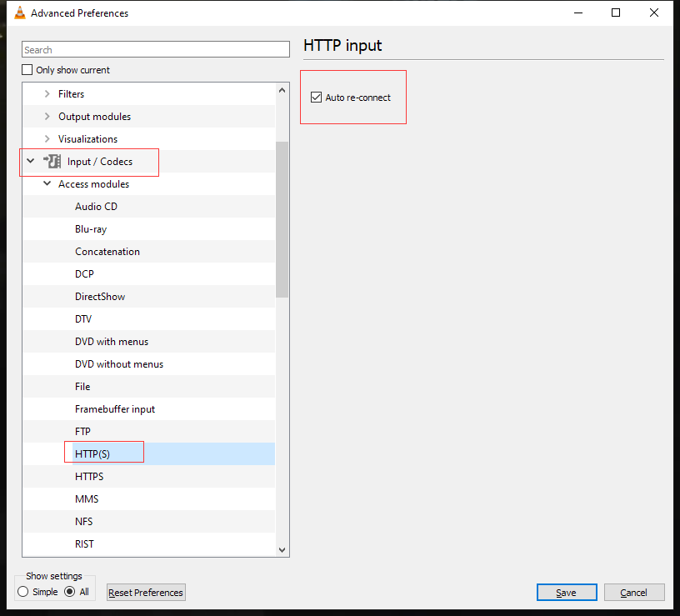
Task: Select the Input / Codecs label
Action: 100,162
